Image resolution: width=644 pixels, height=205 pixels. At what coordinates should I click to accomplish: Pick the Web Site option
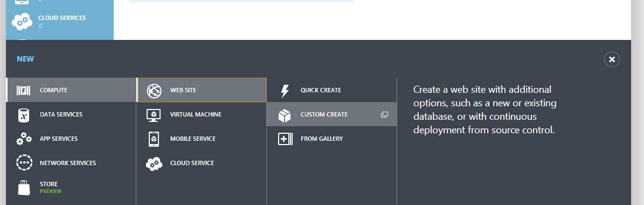pyautogui.click(x=202, y=90)
